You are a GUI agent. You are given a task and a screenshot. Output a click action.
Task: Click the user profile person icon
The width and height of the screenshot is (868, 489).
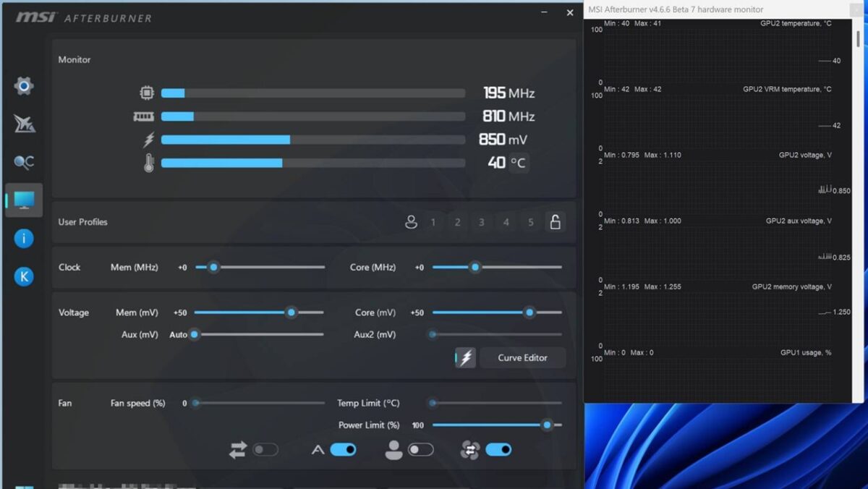[411, 222]
